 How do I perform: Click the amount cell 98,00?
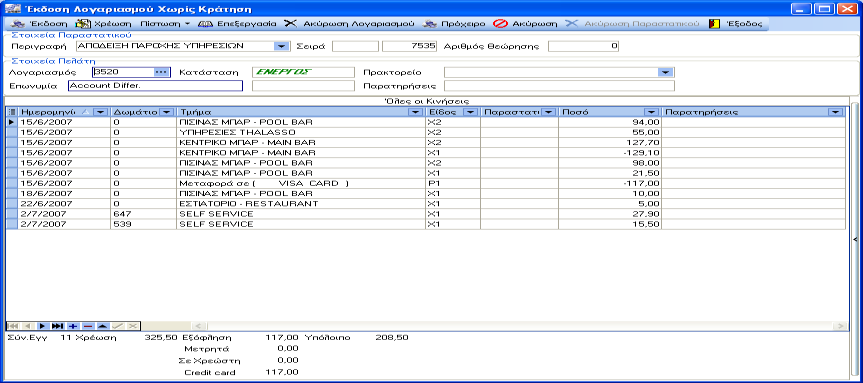610,163
